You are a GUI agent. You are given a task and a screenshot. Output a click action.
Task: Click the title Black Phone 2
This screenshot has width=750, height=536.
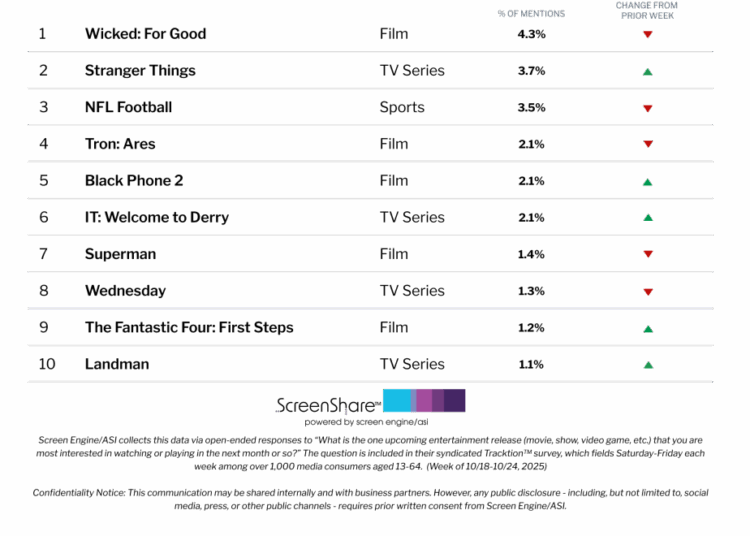pyautogui.click(x=134, y=181)
